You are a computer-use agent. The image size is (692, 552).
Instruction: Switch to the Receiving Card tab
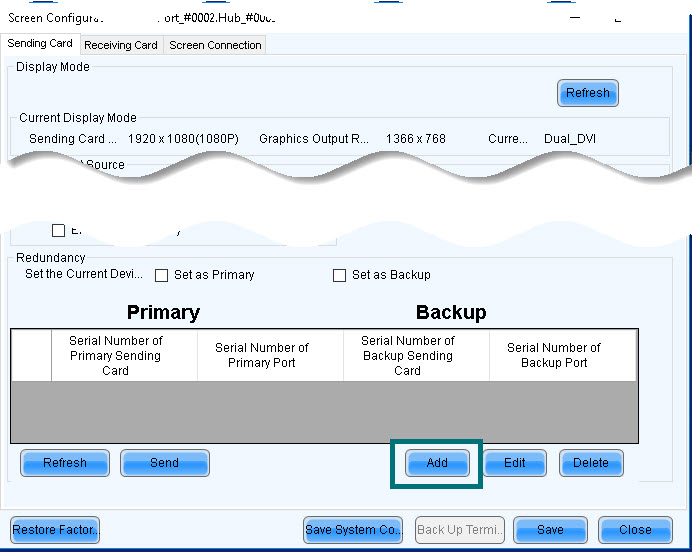pos(121,45)
